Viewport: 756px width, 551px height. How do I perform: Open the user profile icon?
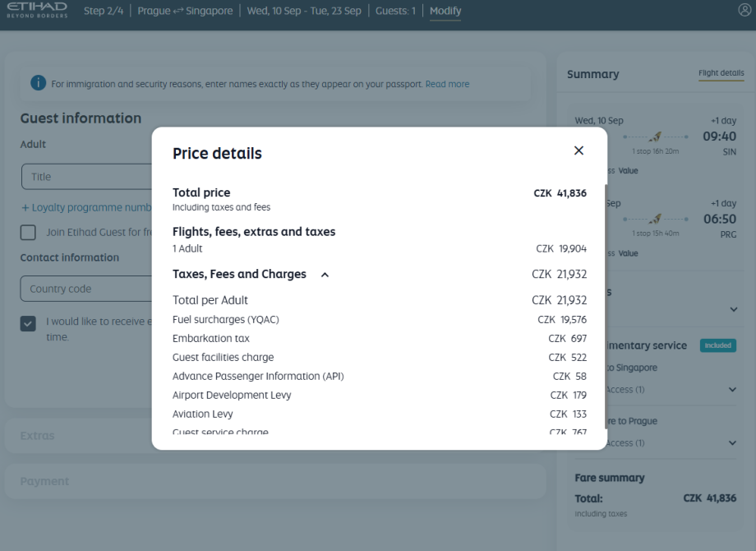[744, 11]
